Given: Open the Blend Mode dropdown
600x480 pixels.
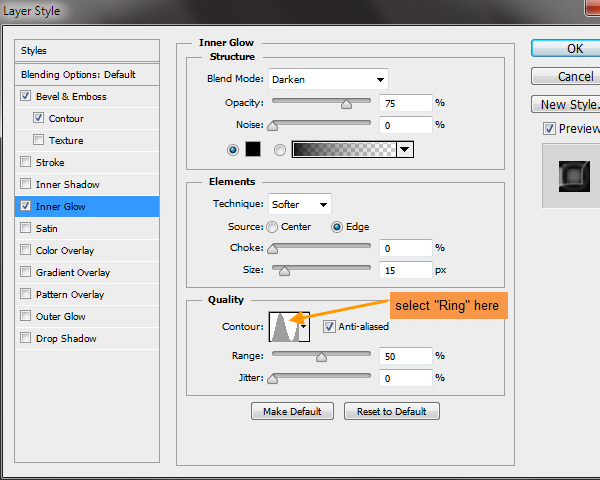Looking at the screenshot, I should pyautogui.click(x=328, y=79).
